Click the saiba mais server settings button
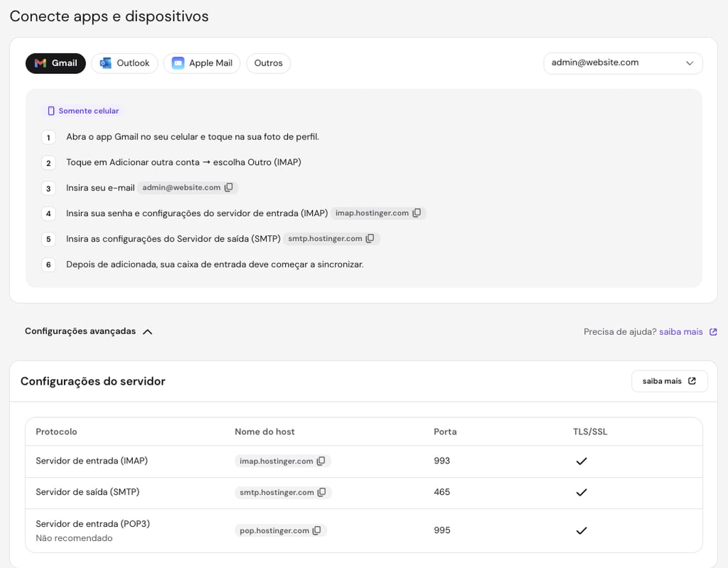Screen dimensions: 728x568 tap(669, 381)
